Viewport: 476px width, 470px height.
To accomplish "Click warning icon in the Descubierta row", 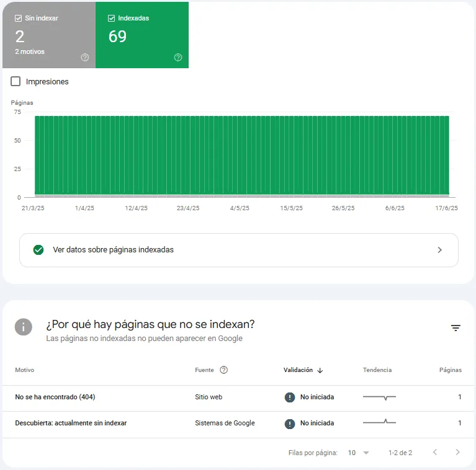I will (290, 423).
